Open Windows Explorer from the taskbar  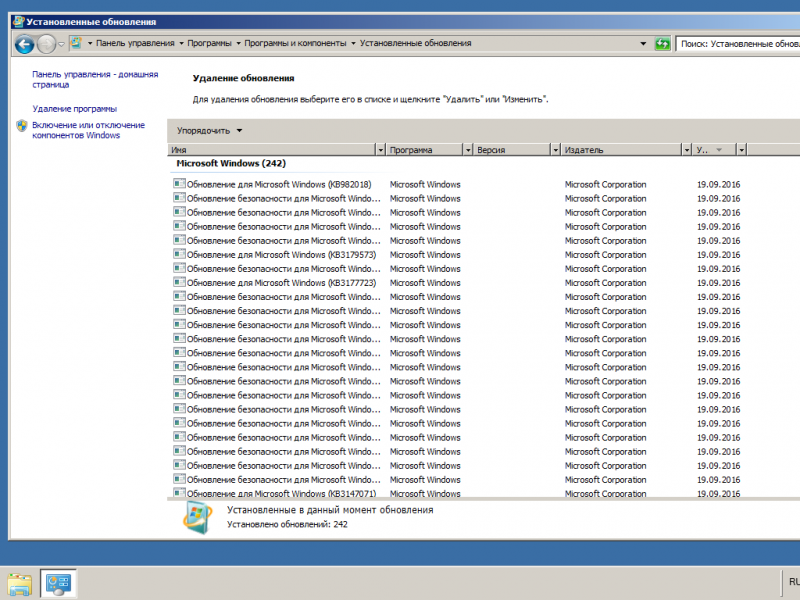19,584
